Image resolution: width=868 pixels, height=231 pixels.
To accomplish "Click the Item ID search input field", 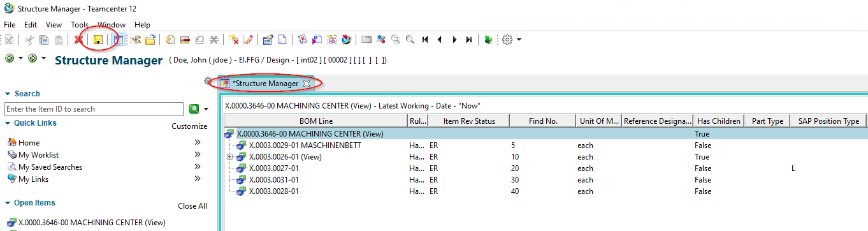I will [x=94, y=109].
